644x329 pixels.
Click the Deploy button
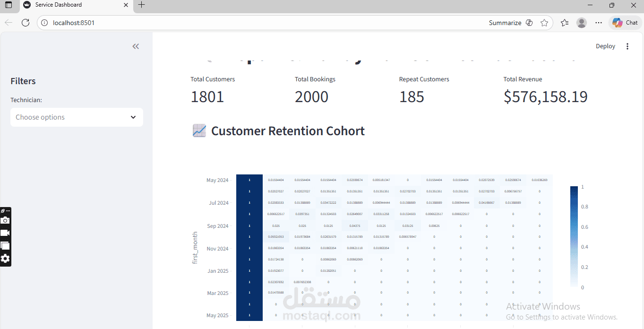point(605,46)
